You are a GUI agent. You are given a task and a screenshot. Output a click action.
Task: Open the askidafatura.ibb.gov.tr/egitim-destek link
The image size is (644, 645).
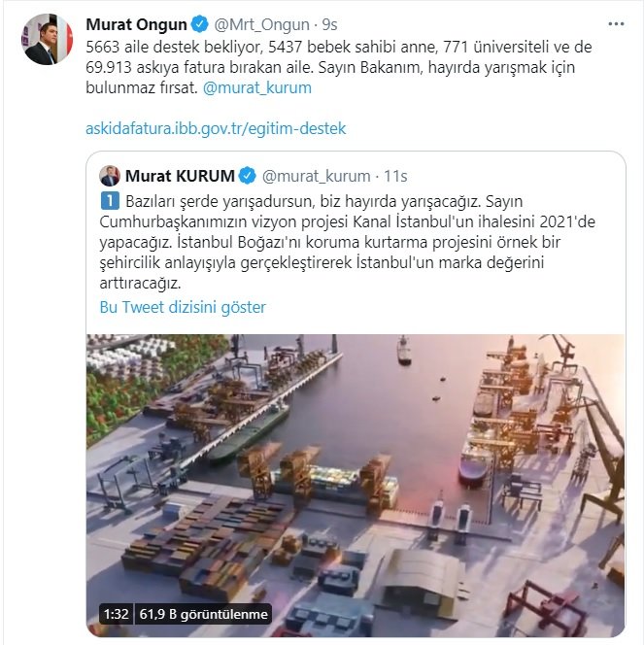point(216,127)
